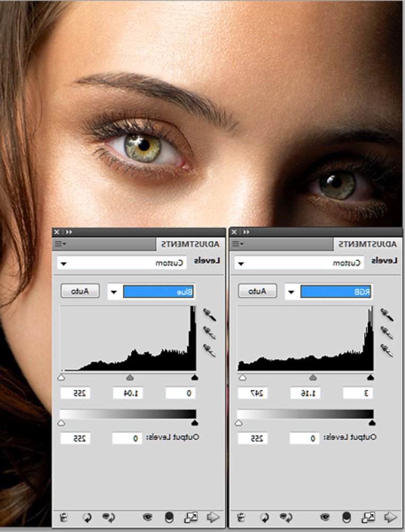Switch to expanded view in Blue channel panel
405x532 pixels.
pos(191,518)
